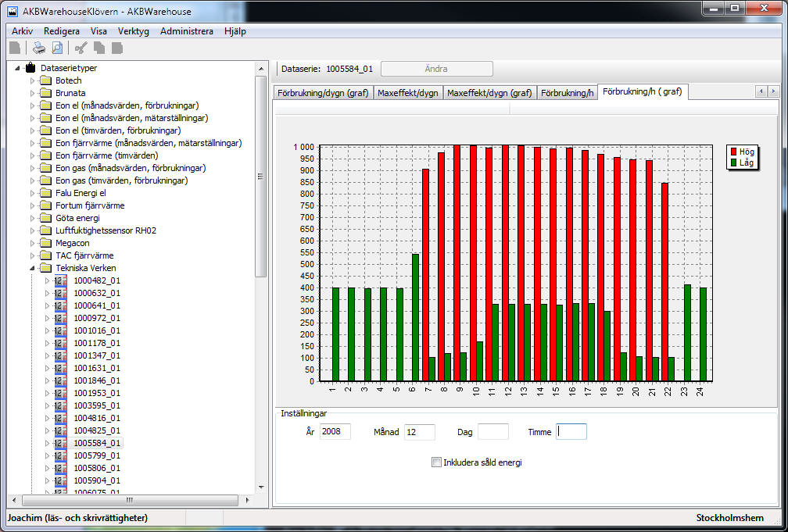Click the Megacon folder icon
This screenshot has width=788, height=532.
(45, 243)
